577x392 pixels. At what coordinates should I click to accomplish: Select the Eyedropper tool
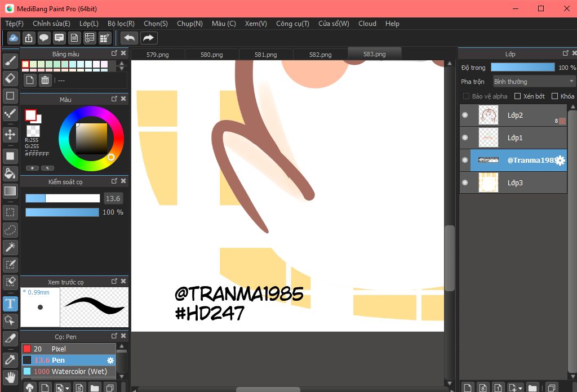[x=10, y=360]
